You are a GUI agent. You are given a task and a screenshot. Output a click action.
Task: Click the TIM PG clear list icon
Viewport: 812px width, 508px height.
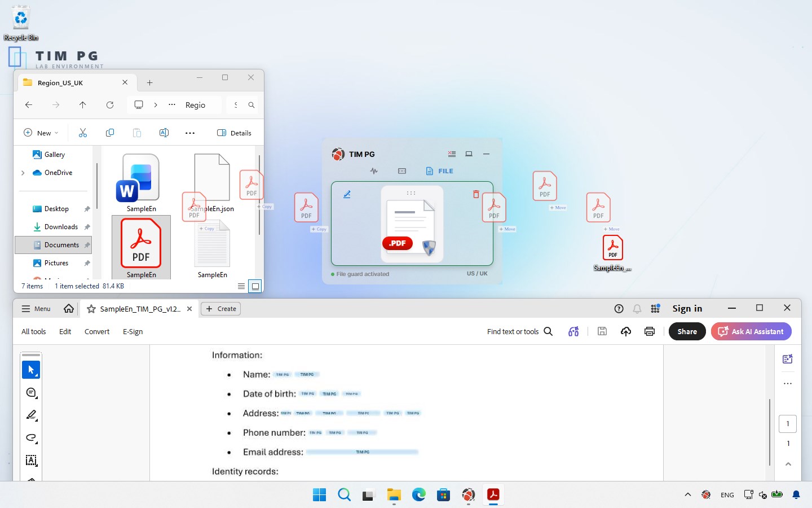tap(452, 154)
